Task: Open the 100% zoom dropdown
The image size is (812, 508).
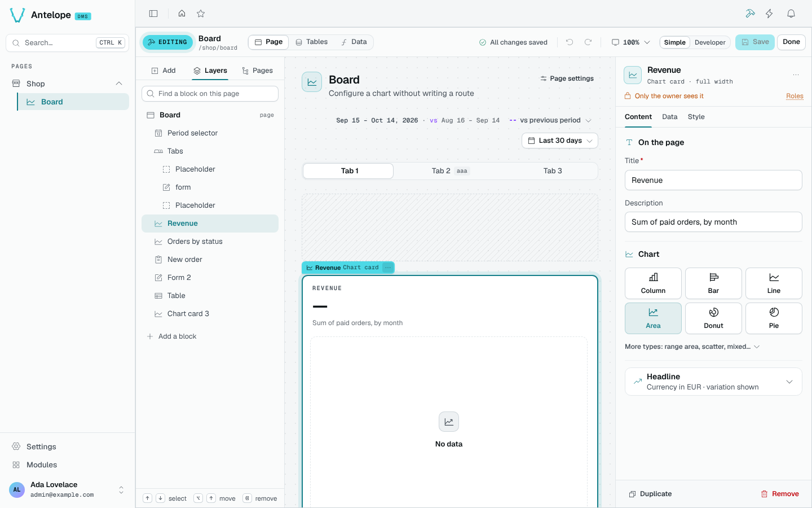Action: [631, 42]
